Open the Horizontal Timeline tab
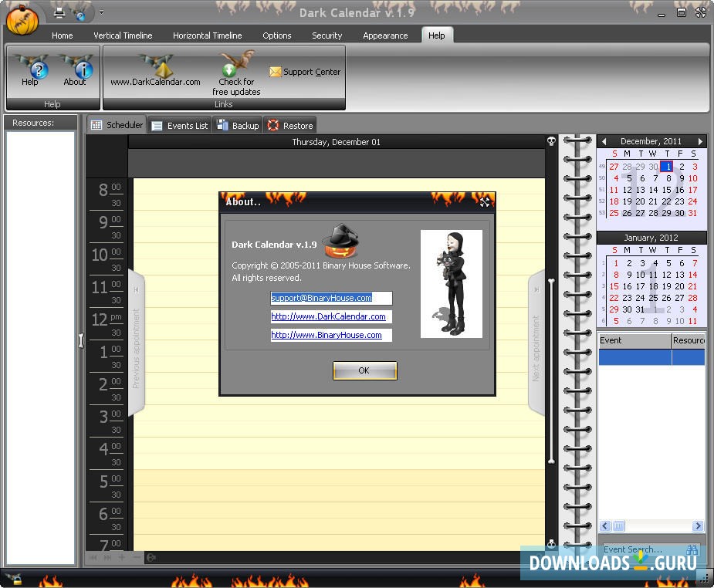 (207, 35)
